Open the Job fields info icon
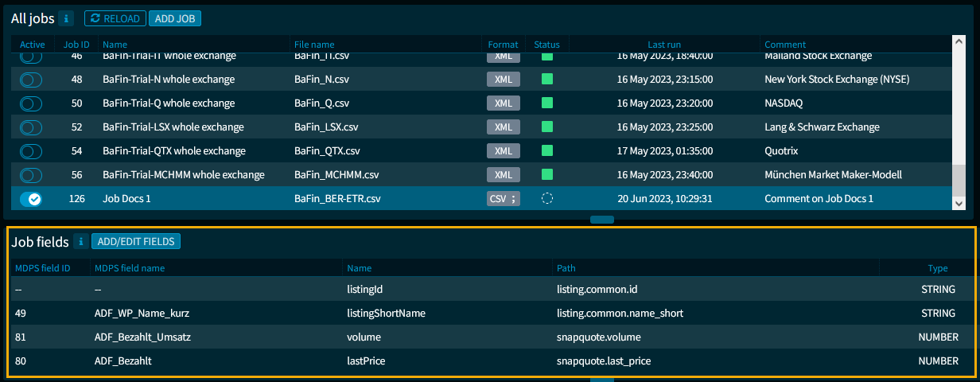Screen dimensions: 980x382 click(x=81, y=241)
